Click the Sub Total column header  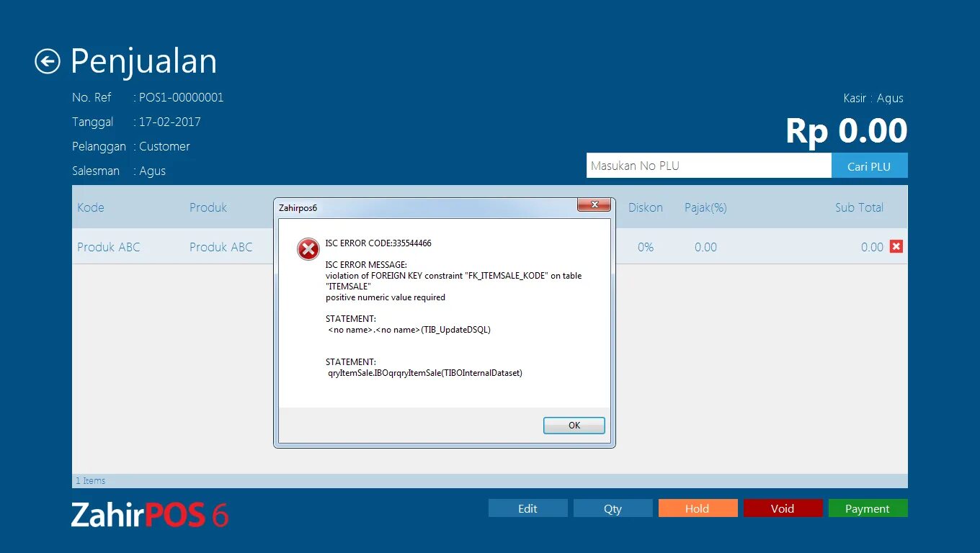[x=859, y=207]
